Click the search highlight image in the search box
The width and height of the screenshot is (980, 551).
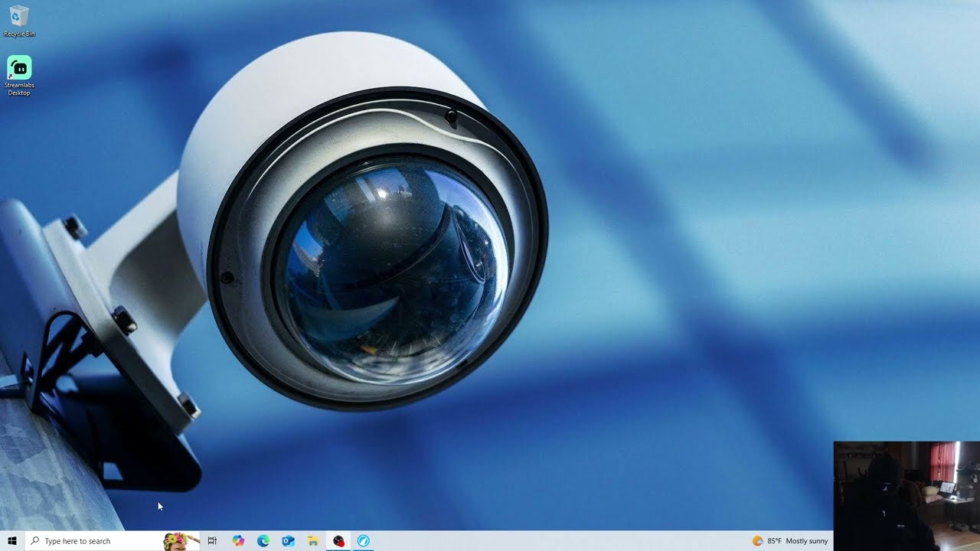click(x=181, y=541)
